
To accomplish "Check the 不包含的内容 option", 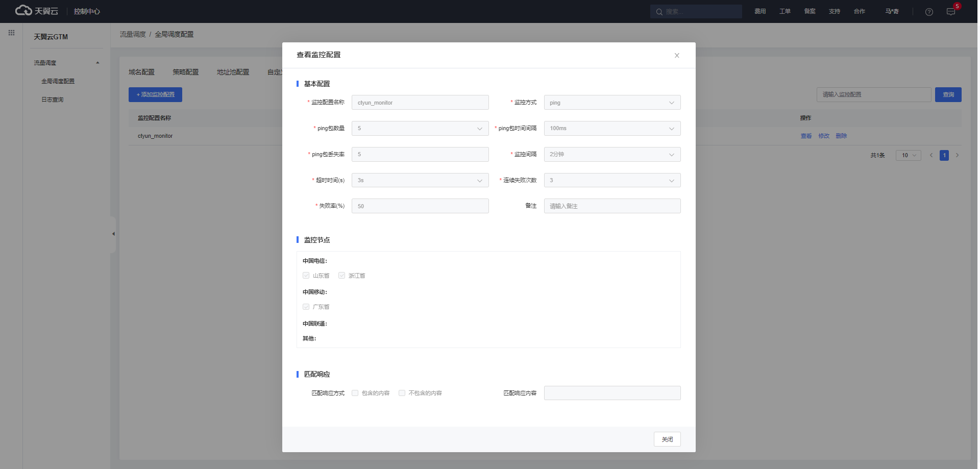I will 402,393.
